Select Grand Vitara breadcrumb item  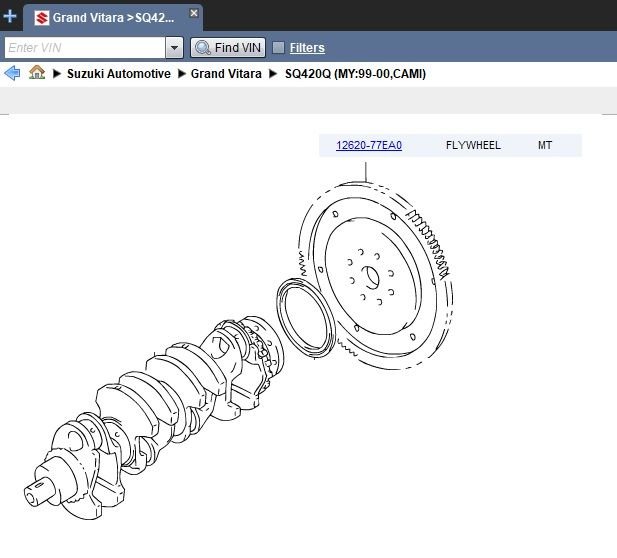tap(226, 74)
